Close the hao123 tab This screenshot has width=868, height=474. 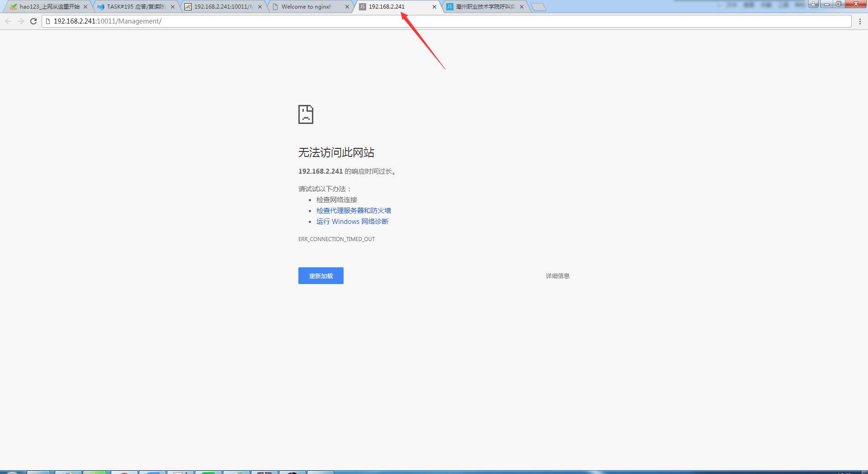coord(85,7)
